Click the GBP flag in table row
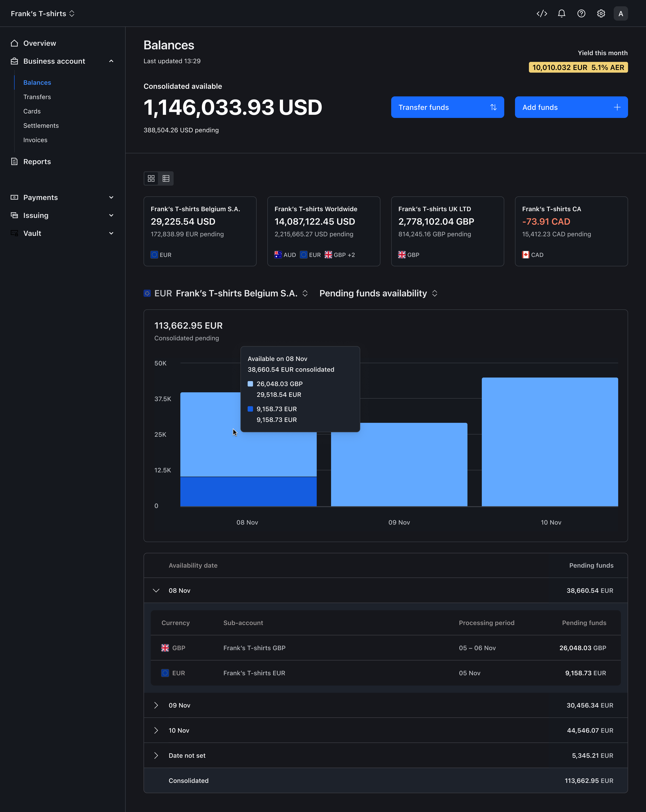The height and width of the screenshot is (812, 646). [165, 648]
